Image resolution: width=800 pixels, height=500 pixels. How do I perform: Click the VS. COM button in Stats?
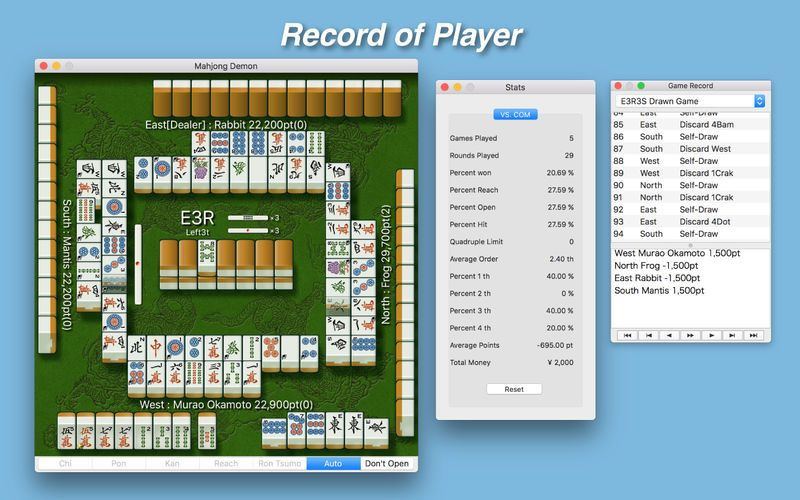(515, 114)
